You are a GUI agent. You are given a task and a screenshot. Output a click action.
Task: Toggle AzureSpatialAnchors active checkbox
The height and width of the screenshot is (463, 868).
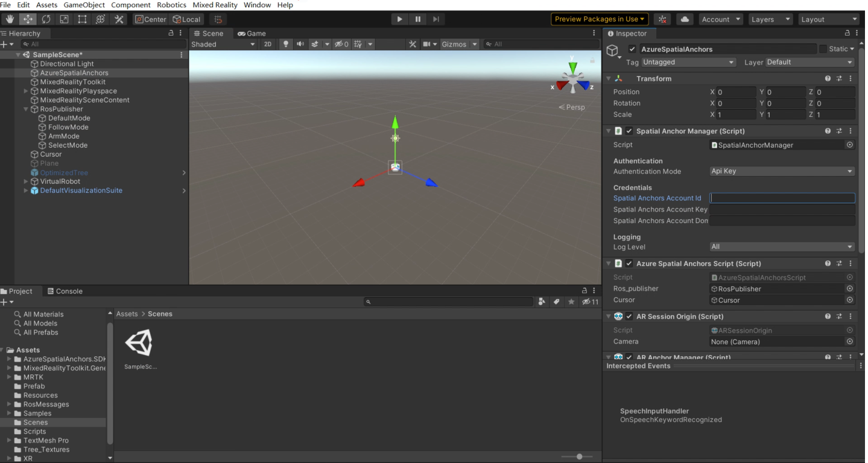[632, 49]
